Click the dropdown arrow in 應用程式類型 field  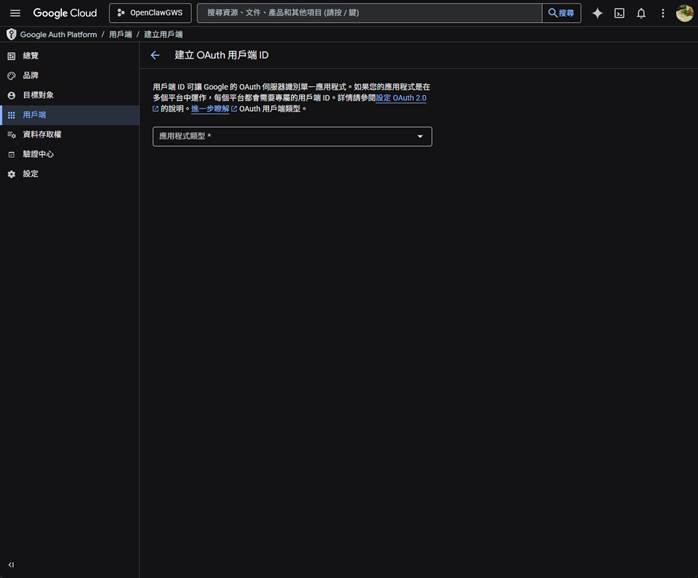coord(420,136)
